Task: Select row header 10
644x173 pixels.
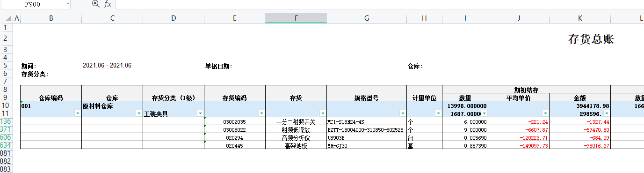Action: (x=6, y=105)
